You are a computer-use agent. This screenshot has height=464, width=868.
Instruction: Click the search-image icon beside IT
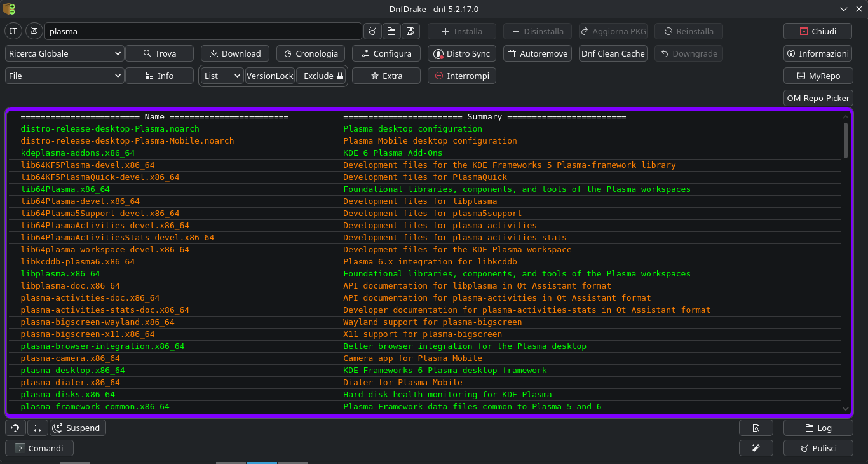(34, 31)
